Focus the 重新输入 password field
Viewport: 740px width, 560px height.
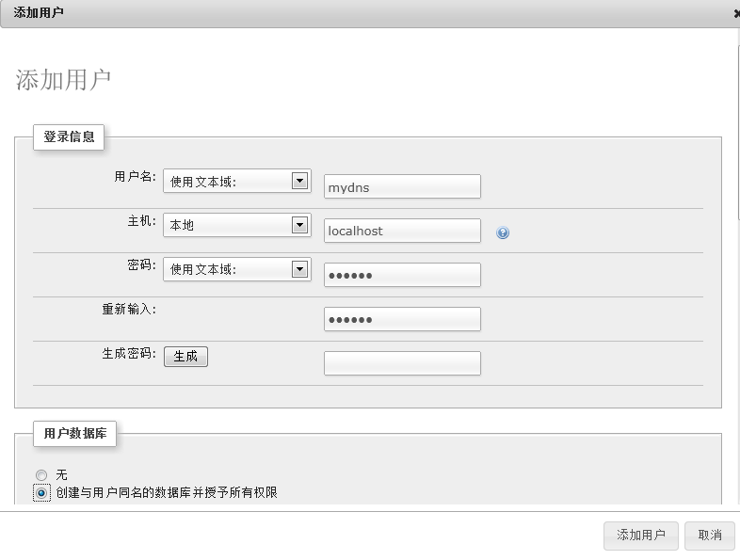pyautogui.click(x=402, y=319)
